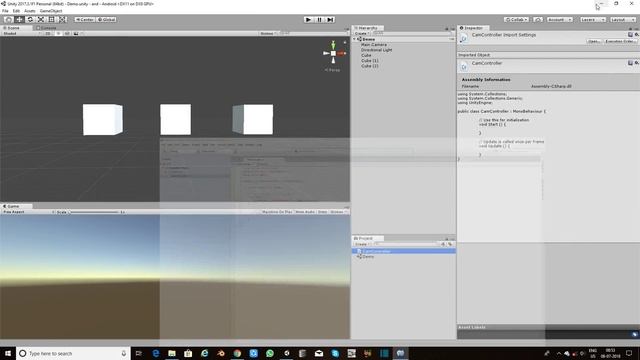The width and height of the screenshot is (640, 360).
Task: Toggle Stats in Game view
Action: [x=322, y=212]
